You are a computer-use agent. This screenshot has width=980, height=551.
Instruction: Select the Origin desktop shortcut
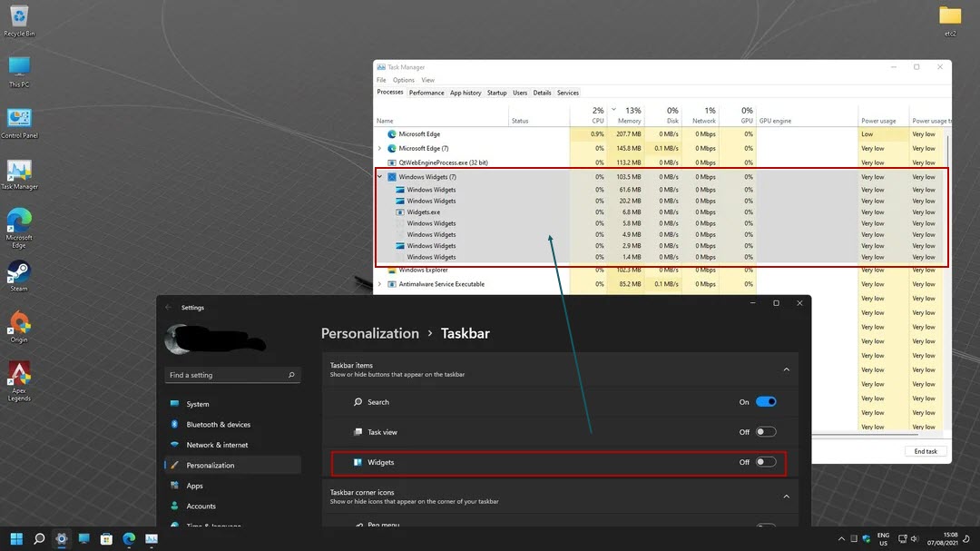click(x=19, y=327)
